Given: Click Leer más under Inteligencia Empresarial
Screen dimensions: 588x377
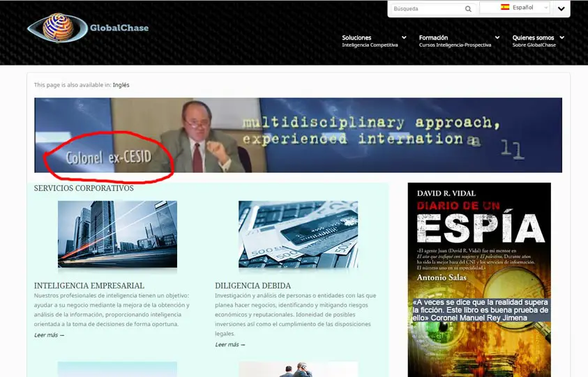Looking at the screenshot, I should (x=49, y=335).
